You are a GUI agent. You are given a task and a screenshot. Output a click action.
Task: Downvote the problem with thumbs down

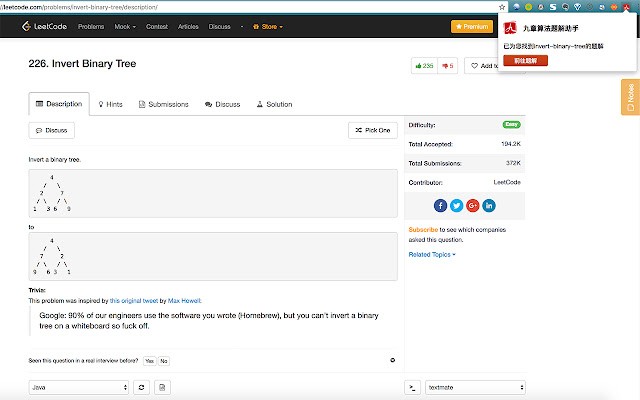[x=445, y=66]
